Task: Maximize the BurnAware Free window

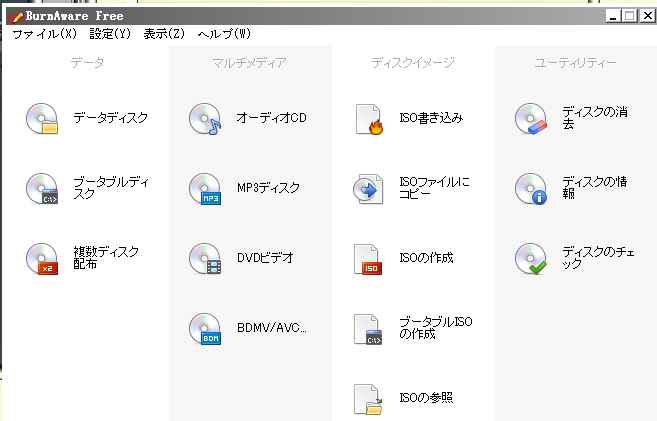Action: [629, 16]
